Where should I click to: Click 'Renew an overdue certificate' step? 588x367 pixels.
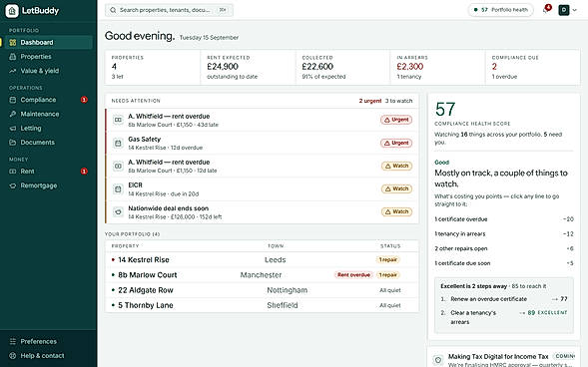click(504, 299)
